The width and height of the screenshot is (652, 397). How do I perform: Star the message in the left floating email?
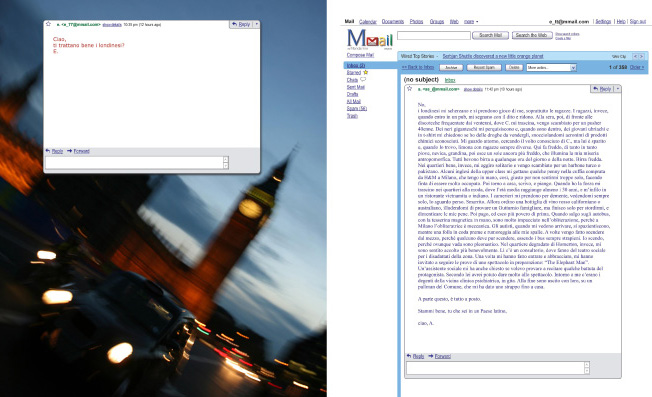click(x=48, y=24)
